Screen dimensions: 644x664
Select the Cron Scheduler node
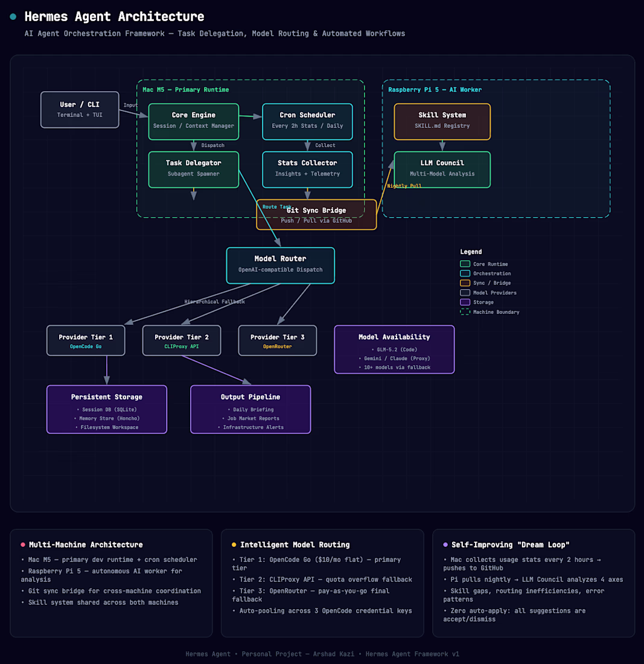click(307, 121)
